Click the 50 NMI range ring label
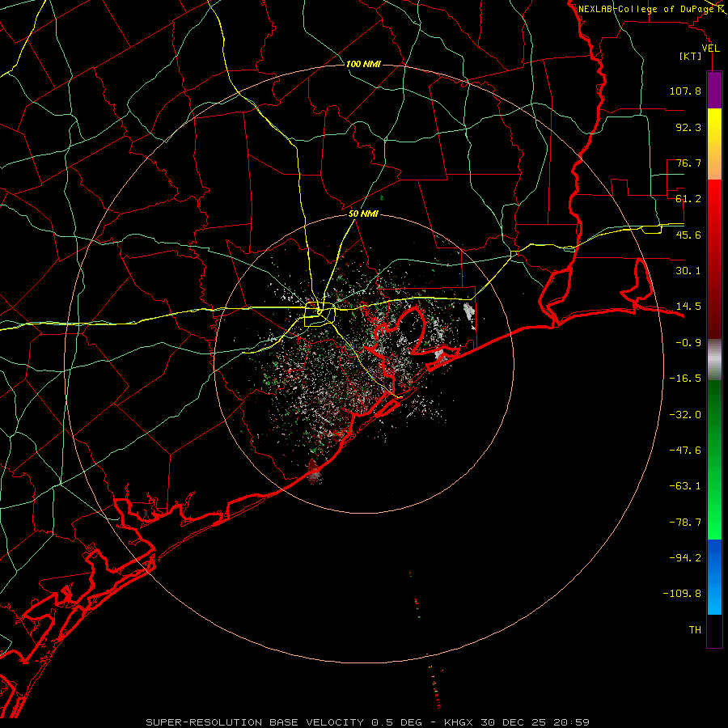Screen dimensions: 728x728 coord(363,214)
